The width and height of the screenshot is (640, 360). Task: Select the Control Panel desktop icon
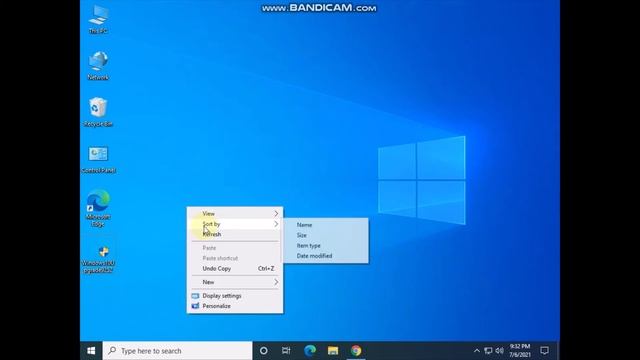[98, 159]
